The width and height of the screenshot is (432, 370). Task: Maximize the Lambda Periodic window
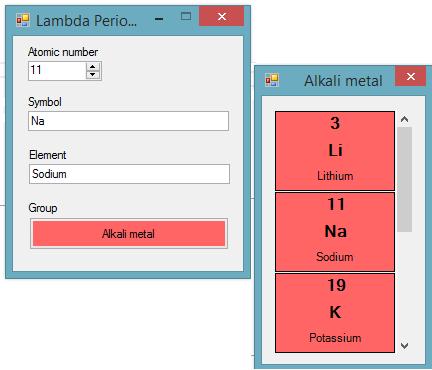click(x=186, y=16)
